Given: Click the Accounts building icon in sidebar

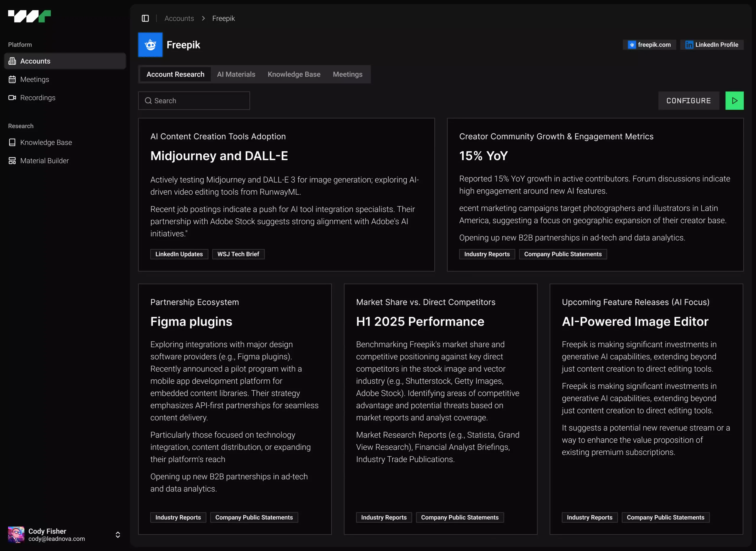Looking at the screenshot, I should 12,61.
